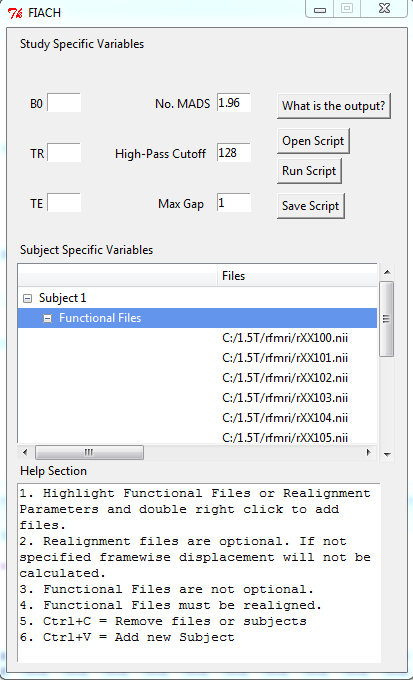Run the script with Run Script
This screenshot has width=413, height=680.
309,171
